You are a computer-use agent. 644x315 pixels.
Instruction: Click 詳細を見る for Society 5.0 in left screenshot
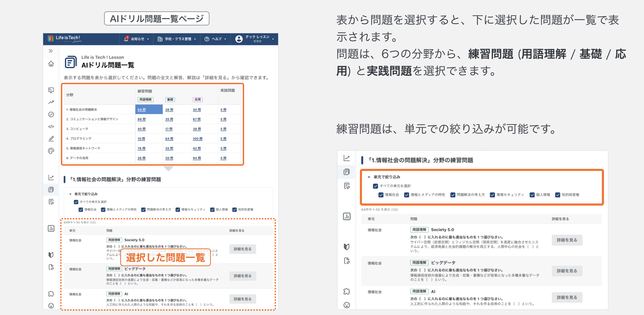[x=243, y=249]
